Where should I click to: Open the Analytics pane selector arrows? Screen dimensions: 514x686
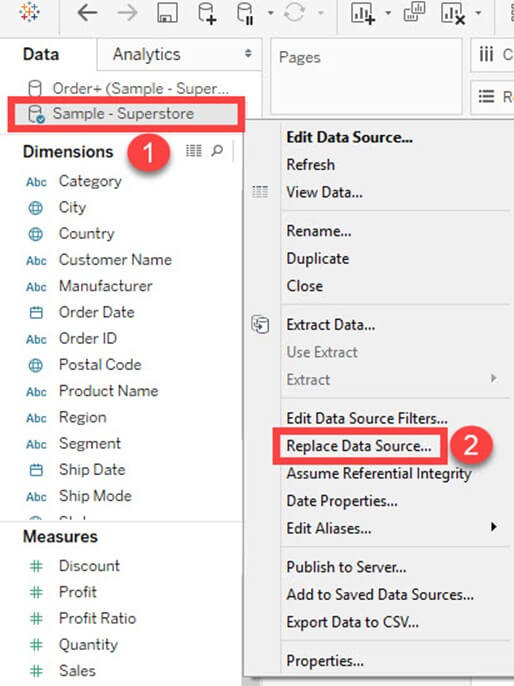click(x=248, y=54)
